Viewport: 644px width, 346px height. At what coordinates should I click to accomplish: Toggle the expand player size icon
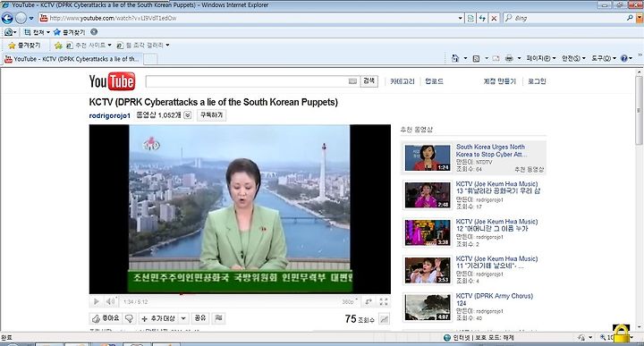pos(369,301)
